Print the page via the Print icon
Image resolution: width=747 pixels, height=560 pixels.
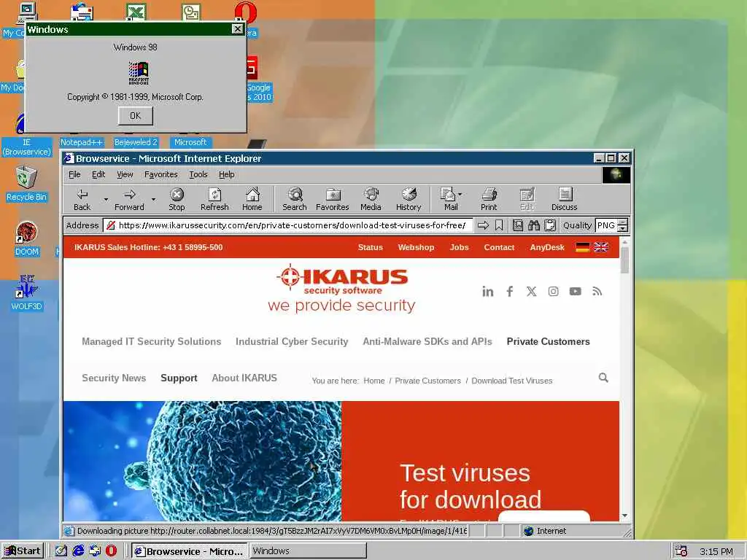(489, 199)
